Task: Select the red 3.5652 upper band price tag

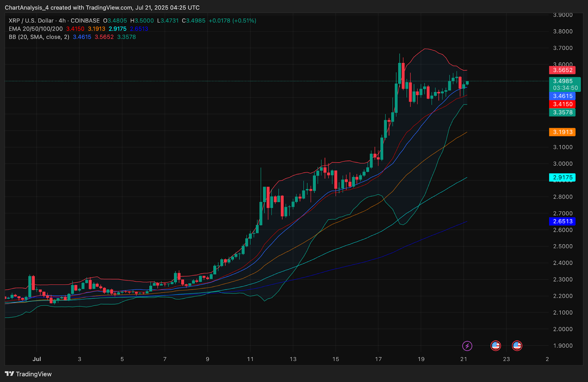Action: coord(562,70)
